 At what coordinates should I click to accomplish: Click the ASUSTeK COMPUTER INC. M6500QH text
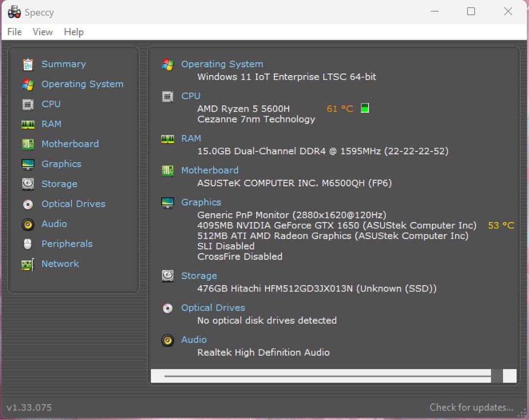tap(294, 183)
